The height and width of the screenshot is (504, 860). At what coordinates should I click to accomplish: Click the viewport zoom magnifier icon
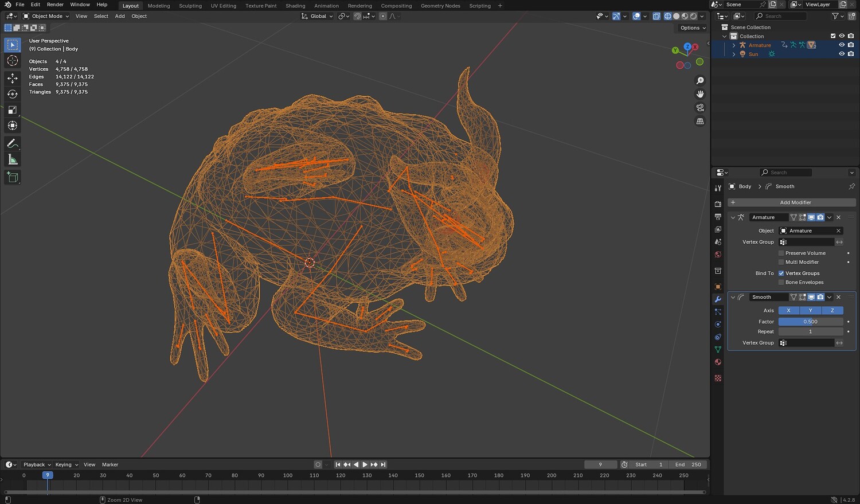click(x=700, y=81)
